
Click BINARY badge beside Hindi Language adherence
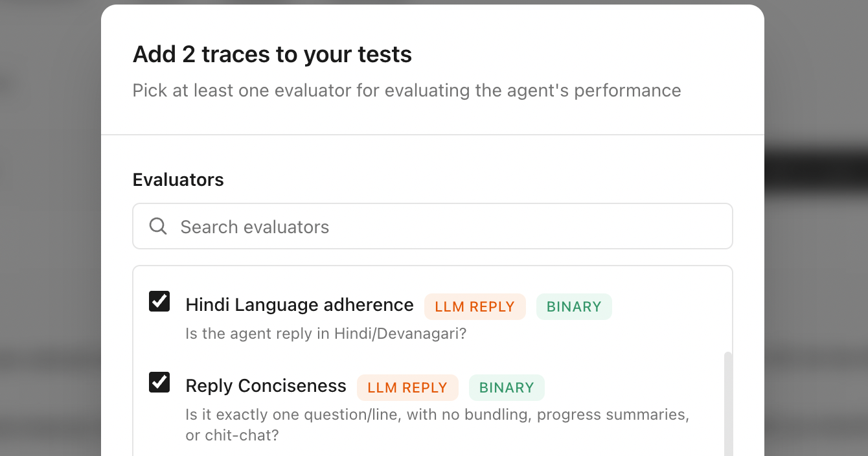point(574,306)
